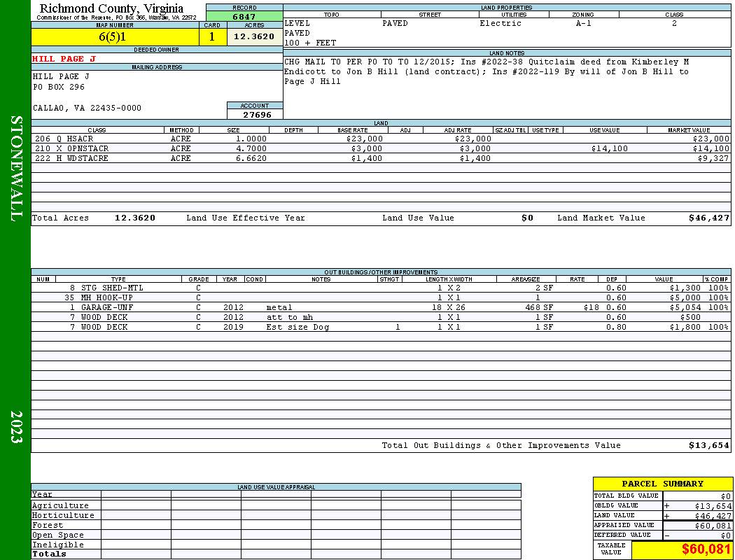Click the $9,327 market value cell
This screenshot has height=560, width=735.
pos(713,158)
